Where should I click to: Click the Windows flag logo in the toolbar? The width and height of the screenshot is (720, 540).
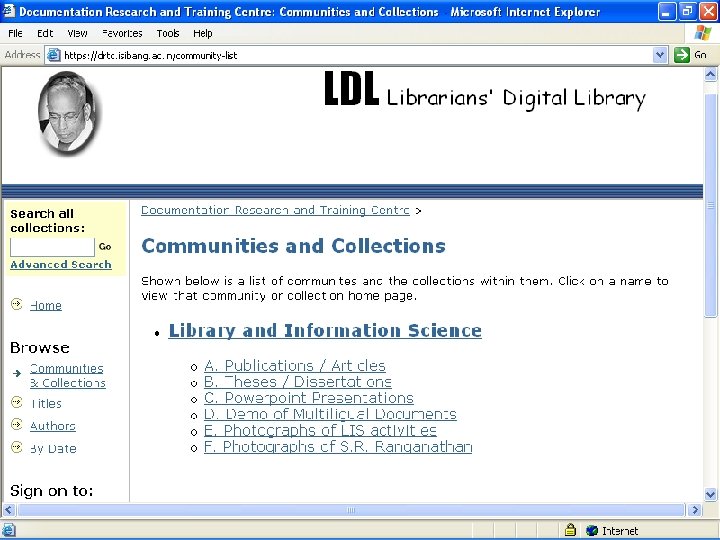click(703, 33)
